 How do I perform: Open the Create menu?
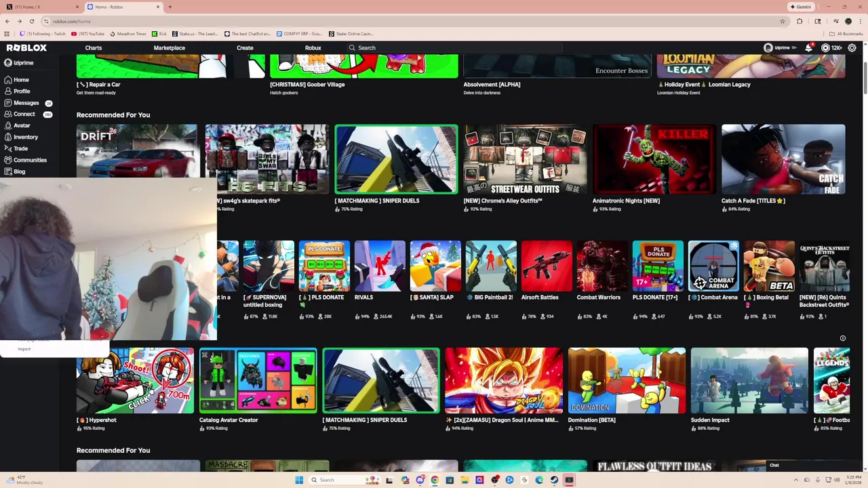pyautogui.click(x=245, y=47)
